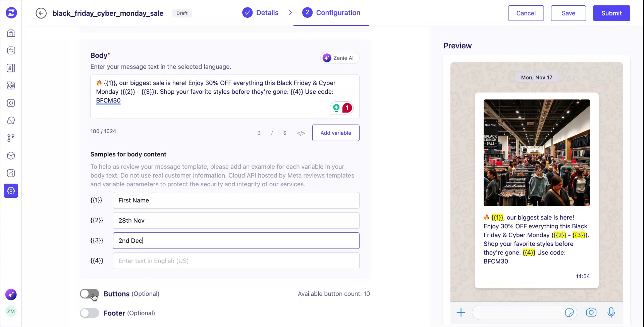Select the Zenie AI assistant
This screenshot has width=644, height=327.
[339, 58]
